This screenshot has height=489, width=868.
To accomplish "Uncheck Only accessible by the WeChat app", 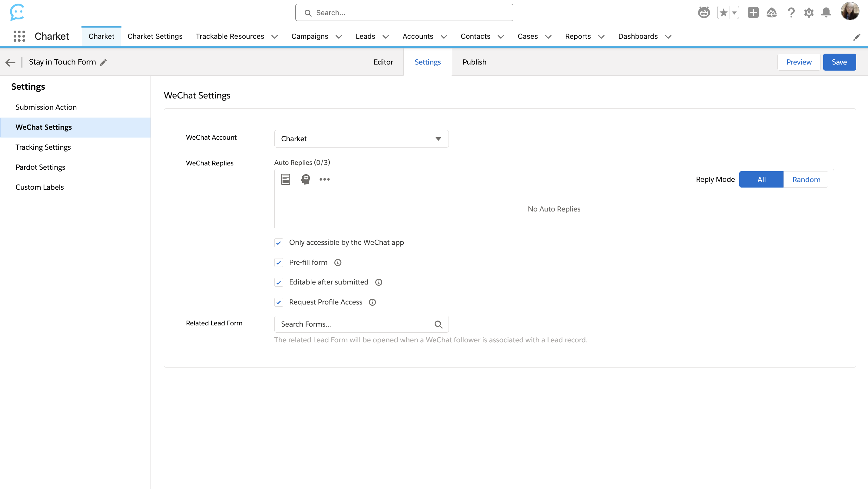I will coord(279,243).
